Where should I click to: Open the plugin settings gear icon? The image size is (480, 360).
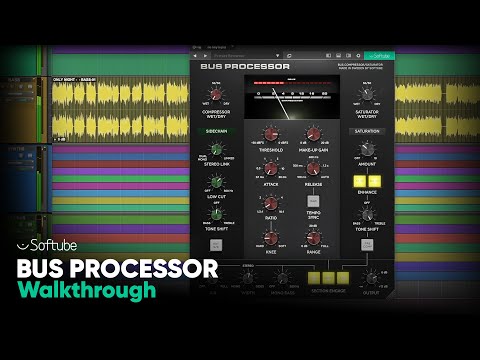[x=358, y=56]
